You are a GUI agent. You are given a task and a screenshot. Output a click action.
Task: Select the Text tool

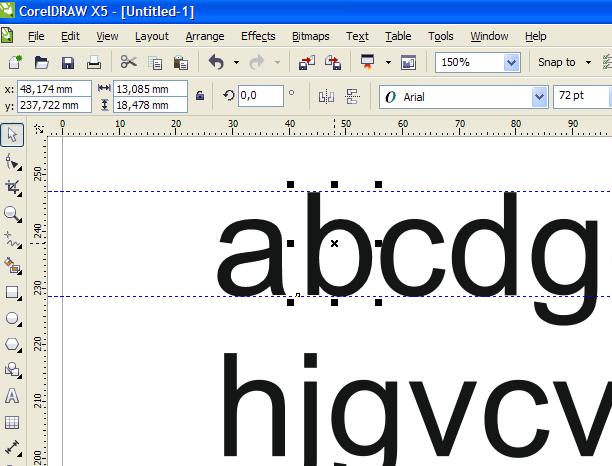click(x=12, y=396)
